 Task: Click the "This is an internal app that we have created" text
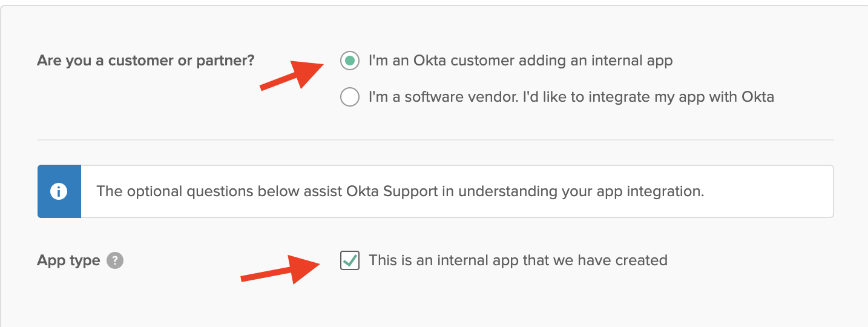(x=518, y=260)
